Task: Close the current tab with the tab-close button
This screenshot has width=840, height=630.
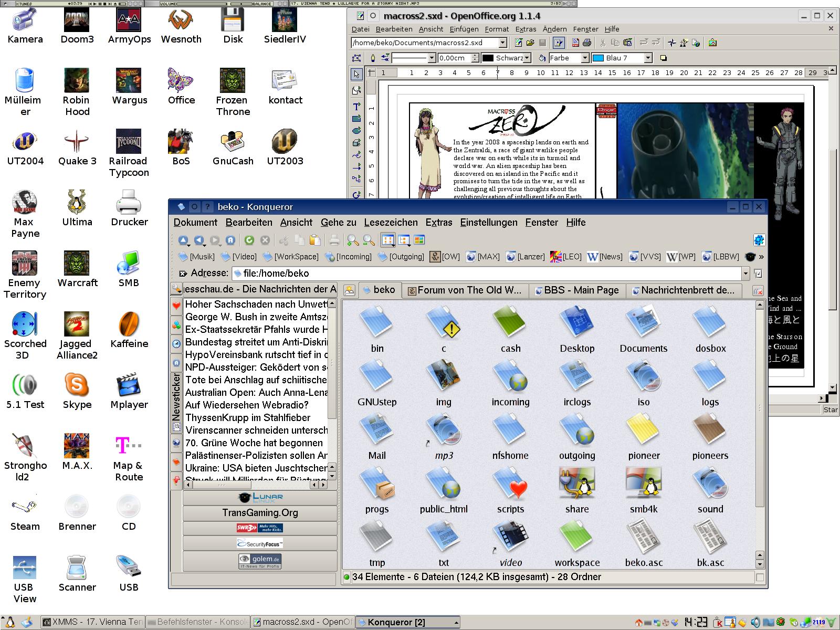Action: pos(758,291)
